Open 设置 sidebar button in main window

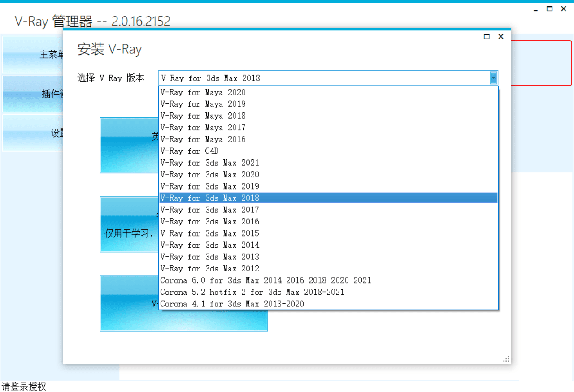(x=33, y=133)
